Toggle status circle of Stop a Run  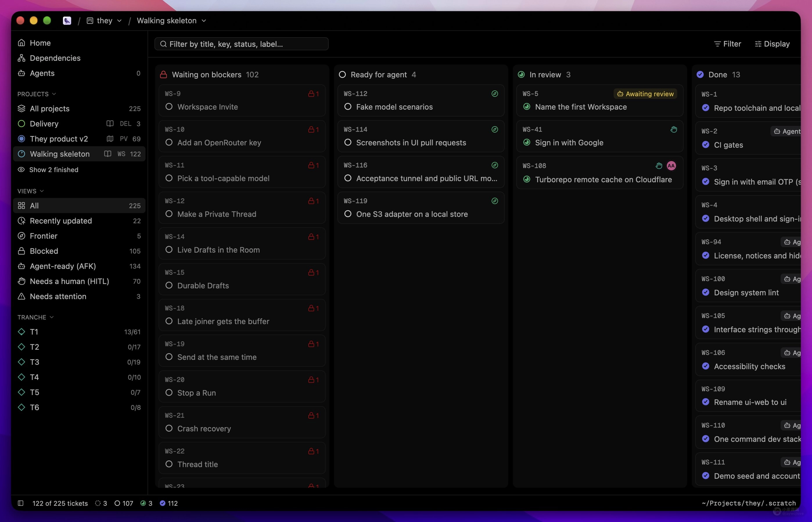(x=169, y=392)
